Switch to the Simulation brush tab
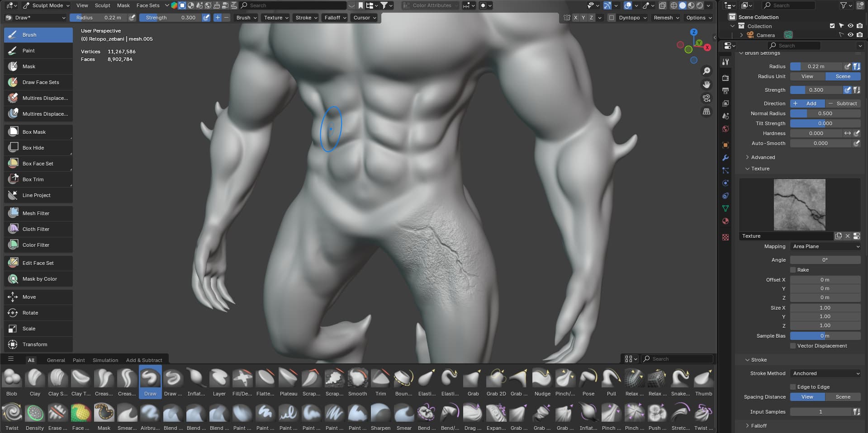 pyautogui.click(x=105, y=360)
